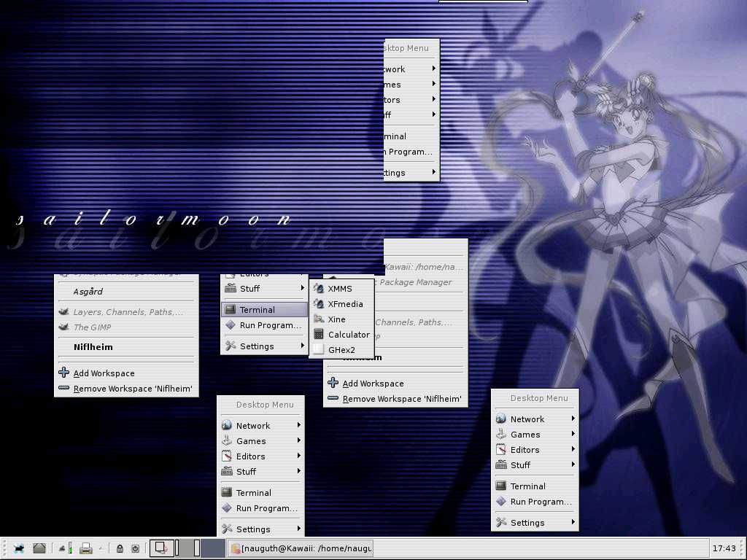Launch XMMS from the open submenu

[339, 289]
